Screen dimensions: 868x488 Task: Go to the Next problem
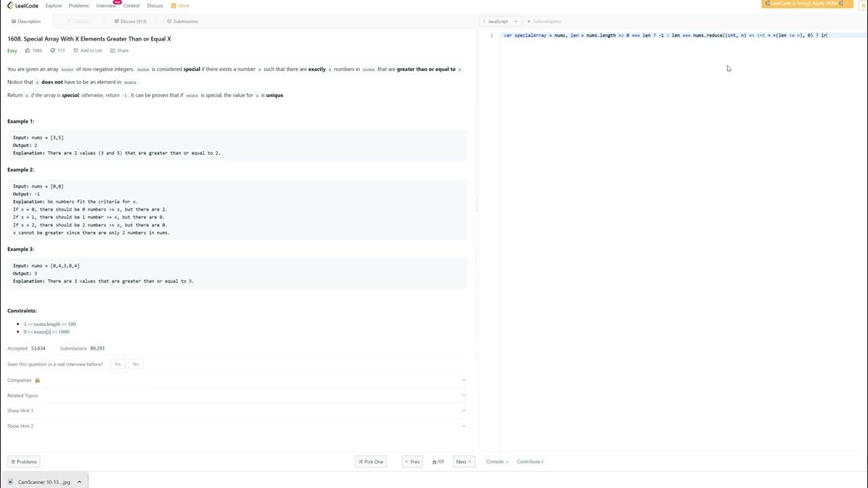coord(463,462)
